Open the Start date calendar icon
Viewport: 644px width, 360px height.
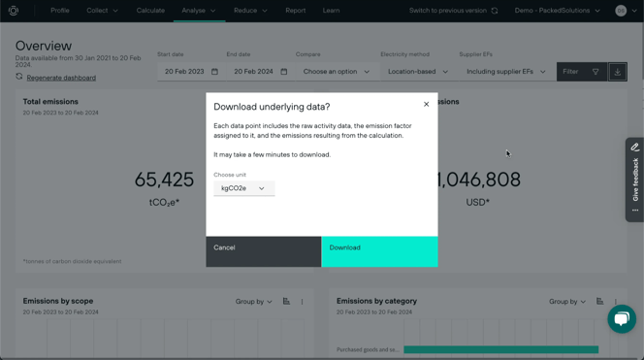coord(214,72)
